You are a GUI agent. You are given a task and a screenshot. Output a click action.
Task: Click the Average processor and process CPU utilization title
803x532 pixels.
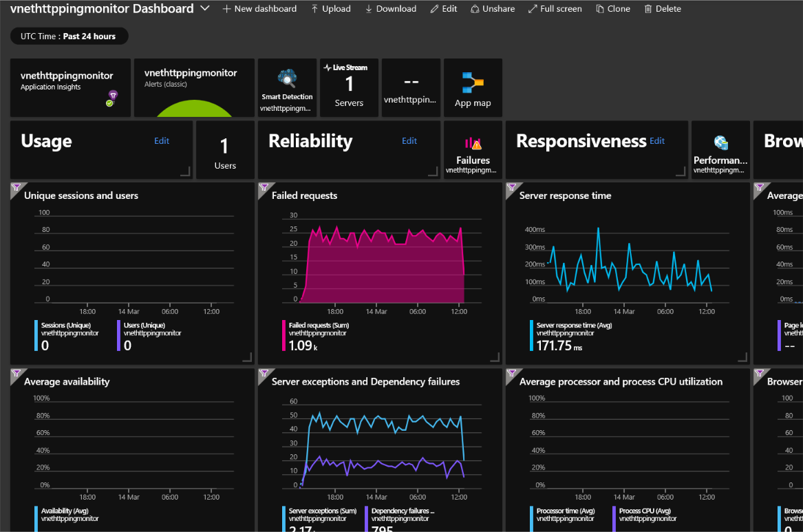tap(621, 381)
